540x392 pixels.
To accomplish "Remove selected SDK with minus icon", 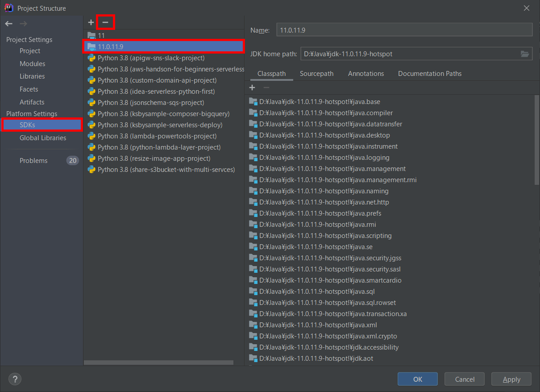I will click(x=105, y=23).
